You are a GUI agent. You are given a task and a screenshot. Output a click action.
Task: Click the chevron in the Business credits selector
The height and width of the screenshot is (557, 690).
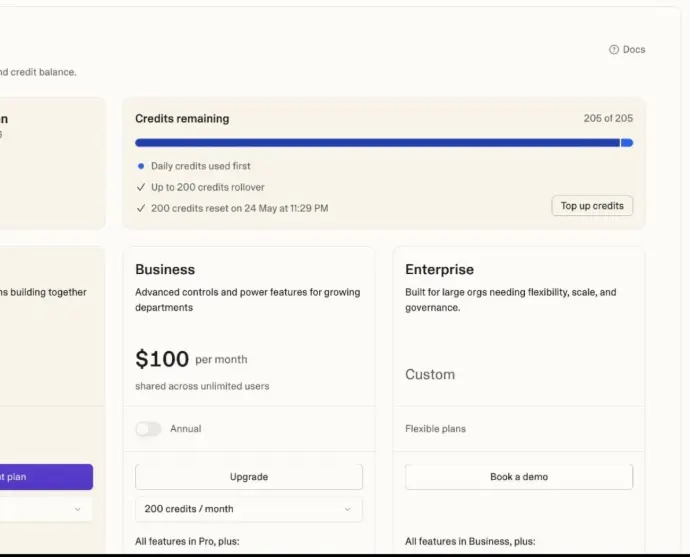(x=348, y=509)
